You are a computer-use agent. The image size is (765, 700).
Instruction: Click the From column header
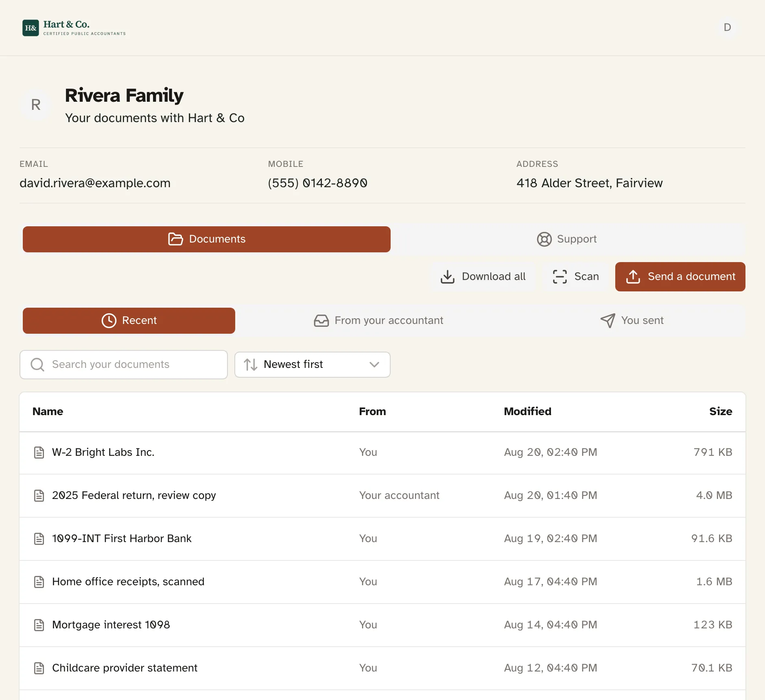(x=372, y=411)
